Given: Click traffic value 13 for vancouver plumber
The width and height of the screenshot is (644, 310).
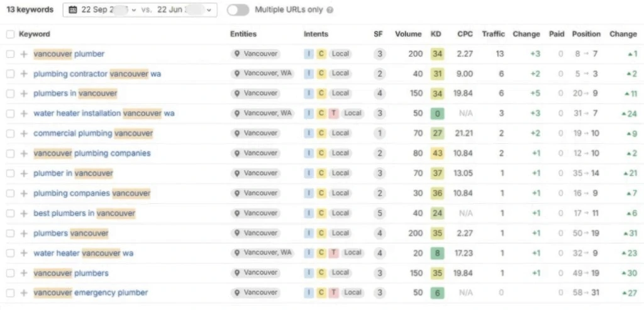Looking at the screenshot, I should pos(500,54).
